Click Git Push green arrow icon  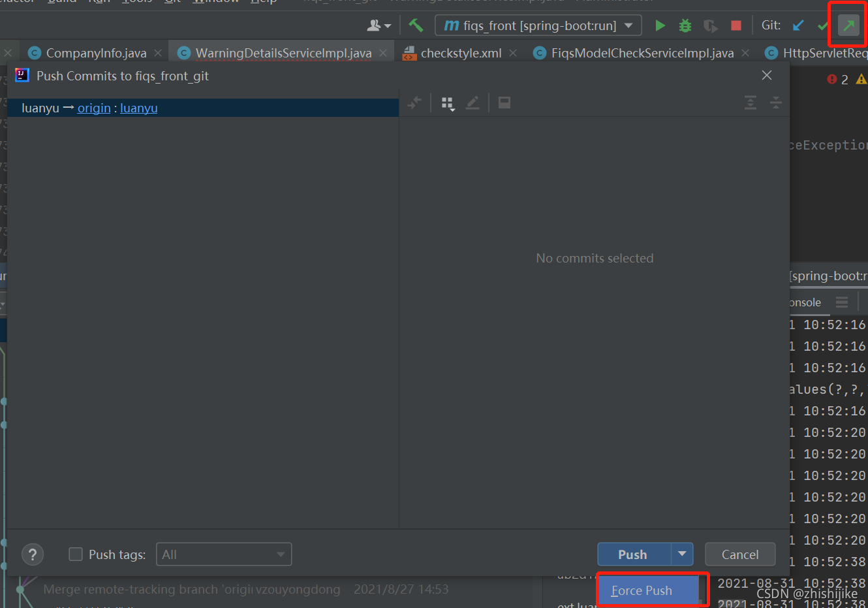pos(848,25)
